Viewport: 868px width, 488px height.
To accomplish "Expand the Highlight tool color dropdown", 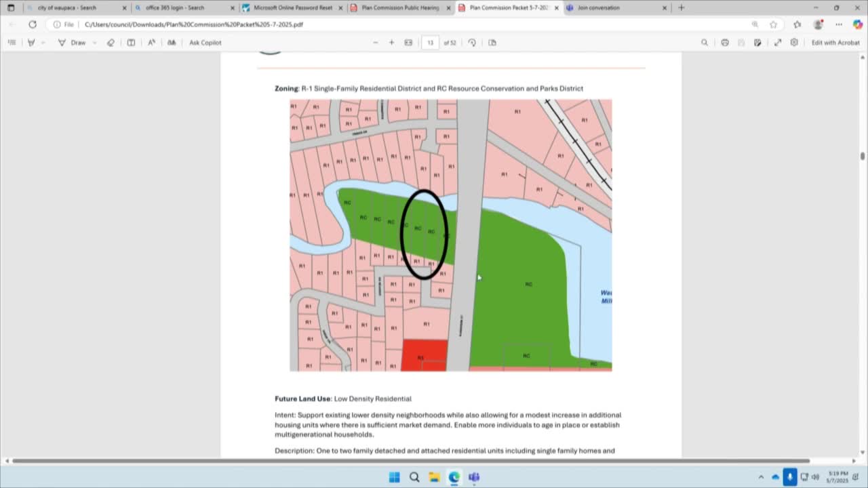I will click(x=43, y=43).
